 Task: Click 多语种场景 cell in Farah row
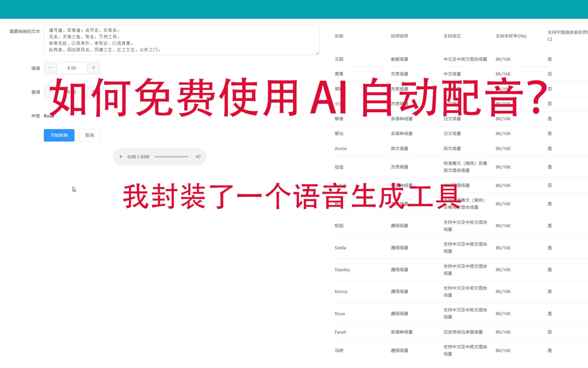tap(401, 332)
